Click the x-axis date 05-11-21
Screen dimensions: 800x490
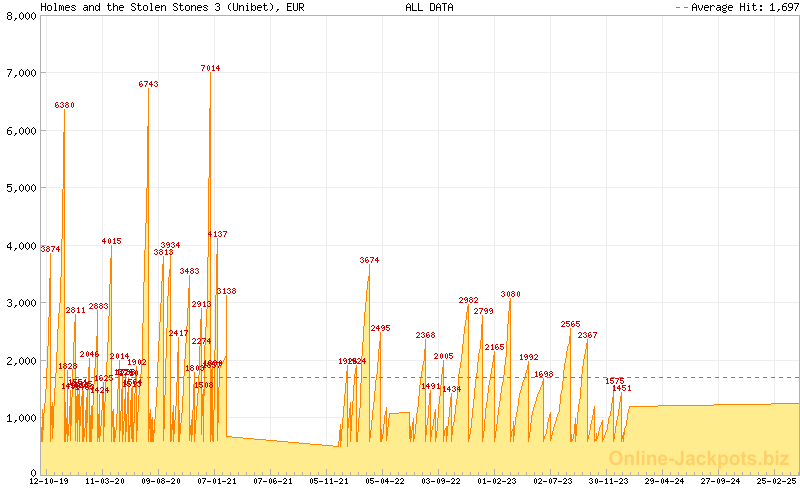coord(329,481)
